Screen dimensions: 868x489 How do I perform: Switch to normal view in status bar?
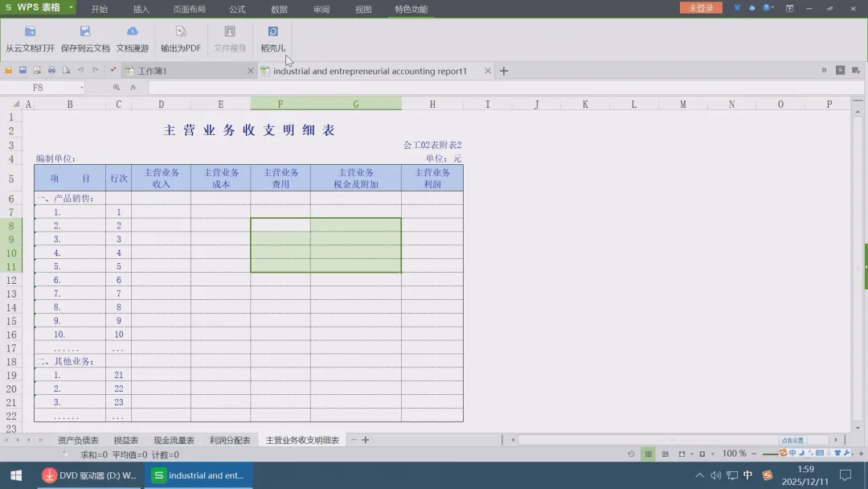648,454
